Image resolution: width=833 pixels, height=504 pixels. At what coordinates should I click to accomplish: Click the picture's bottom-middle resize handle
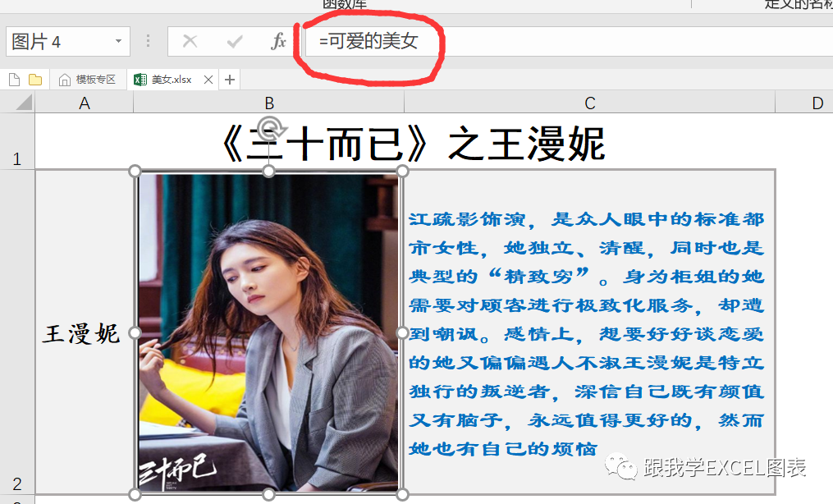point(269,495)
